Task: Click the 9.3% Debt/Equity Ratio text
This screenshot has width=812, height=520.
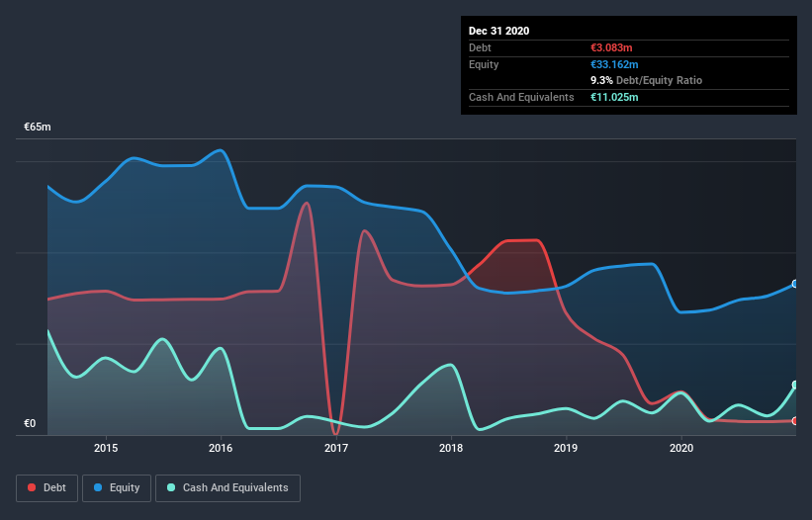Action: pyautogui.click(x=646, y=80)
